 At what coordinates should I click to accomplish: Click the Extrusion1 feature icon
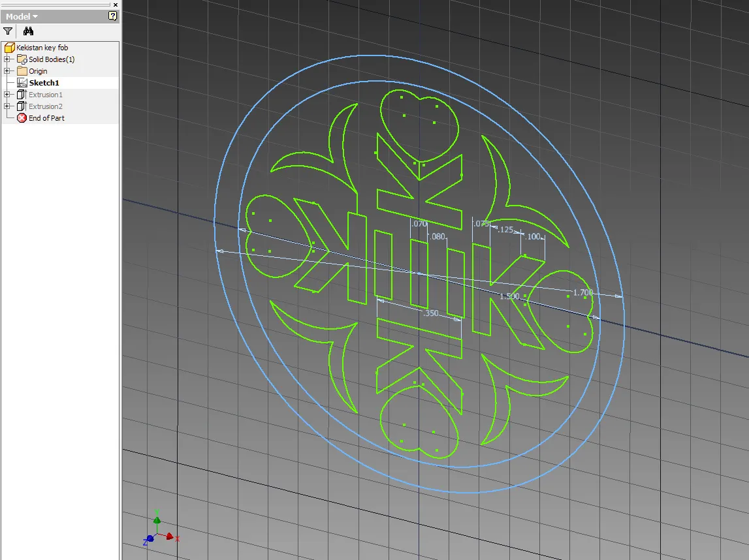click(22, 95)
